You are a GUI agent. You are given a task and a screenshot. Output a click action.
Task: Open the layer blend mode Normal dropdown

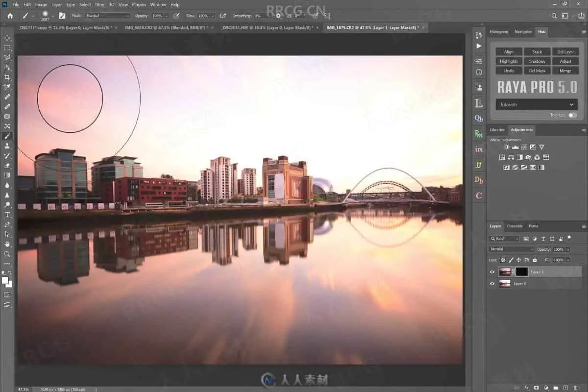(512, 249)
